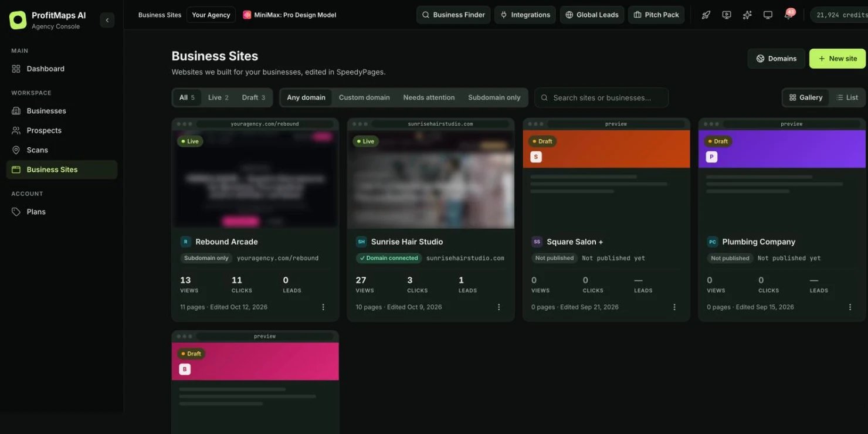868x434 pixels.
Task: Click the video monitor icon
Action: click(x=727, y=15)
